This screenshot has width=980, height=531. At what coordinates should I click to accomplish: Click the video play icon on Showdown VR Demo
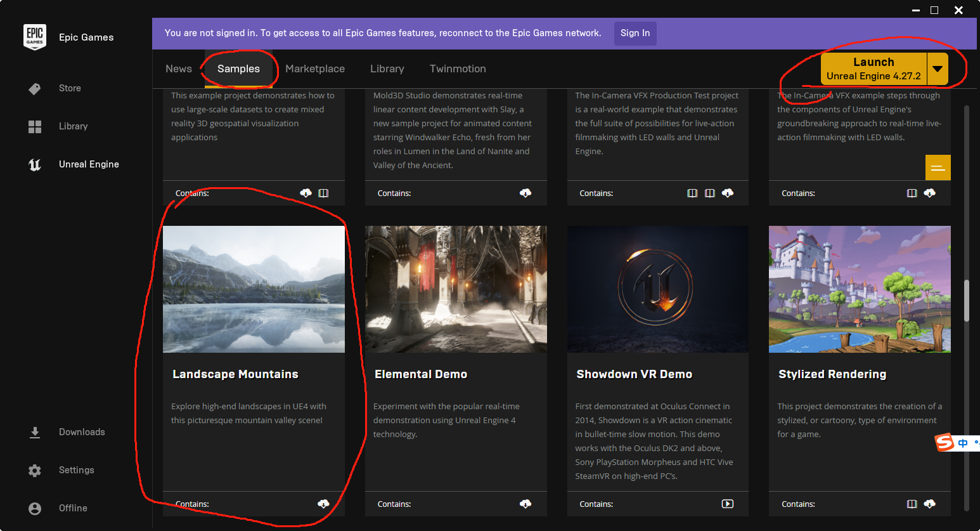click(728, 504)
